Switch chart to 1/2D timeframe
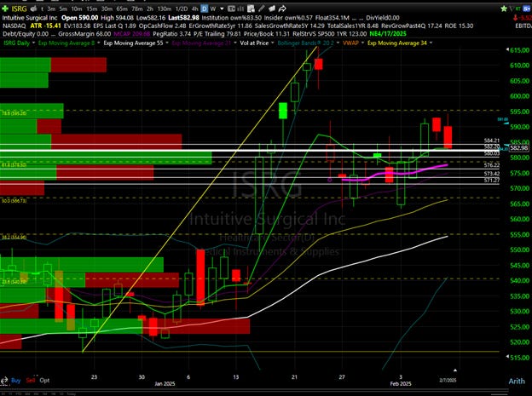Screen dimensions: 532x396 (182, 9)
